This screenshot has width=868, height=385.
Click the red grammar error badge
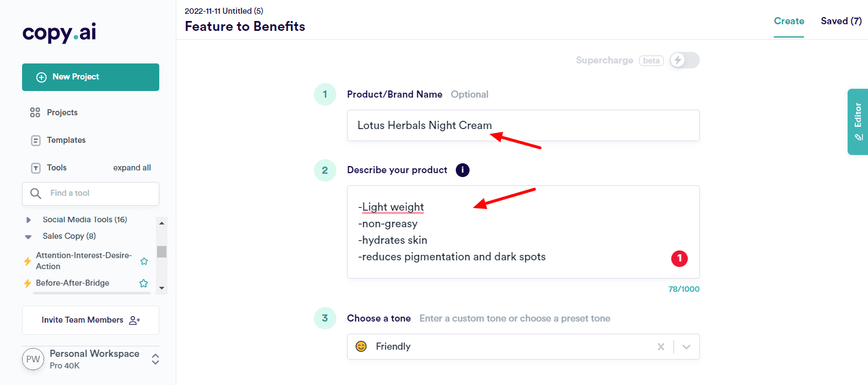(679, 258)
